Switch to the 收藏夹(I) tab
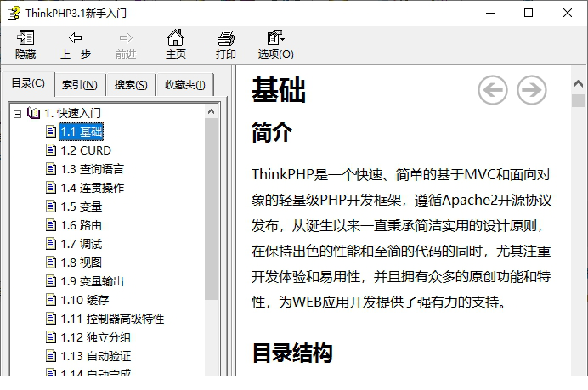Image resolution: width=588 pixels, height=390 pixels. coord(185,85)
